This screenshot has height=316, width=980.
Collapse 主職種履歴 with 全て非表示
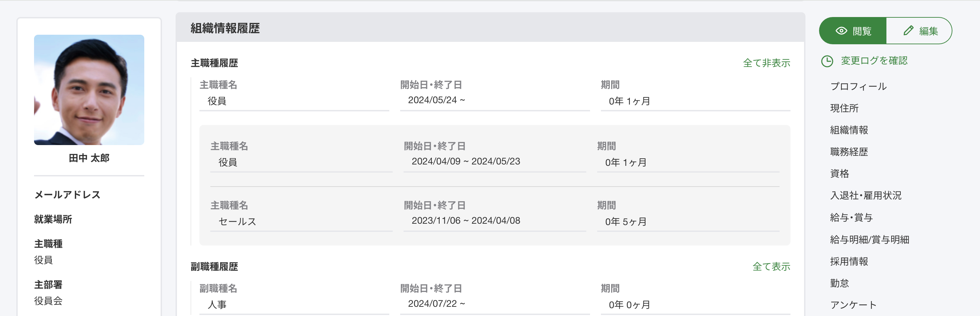click(766, 63)
